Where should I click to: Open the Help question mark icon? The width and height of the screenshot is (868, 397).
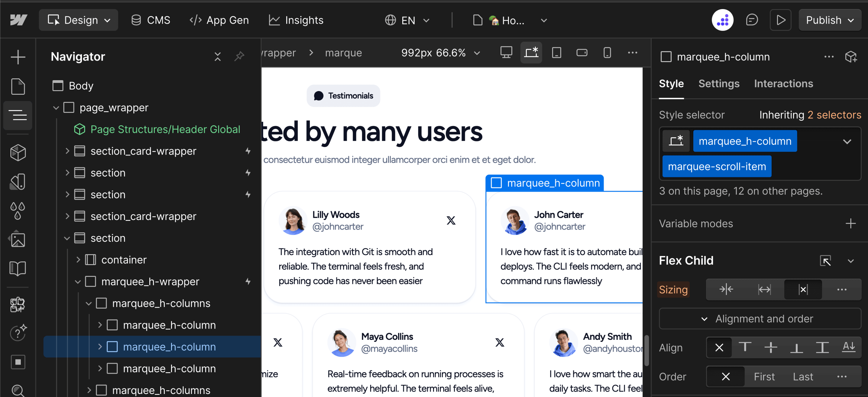[18, 333]
